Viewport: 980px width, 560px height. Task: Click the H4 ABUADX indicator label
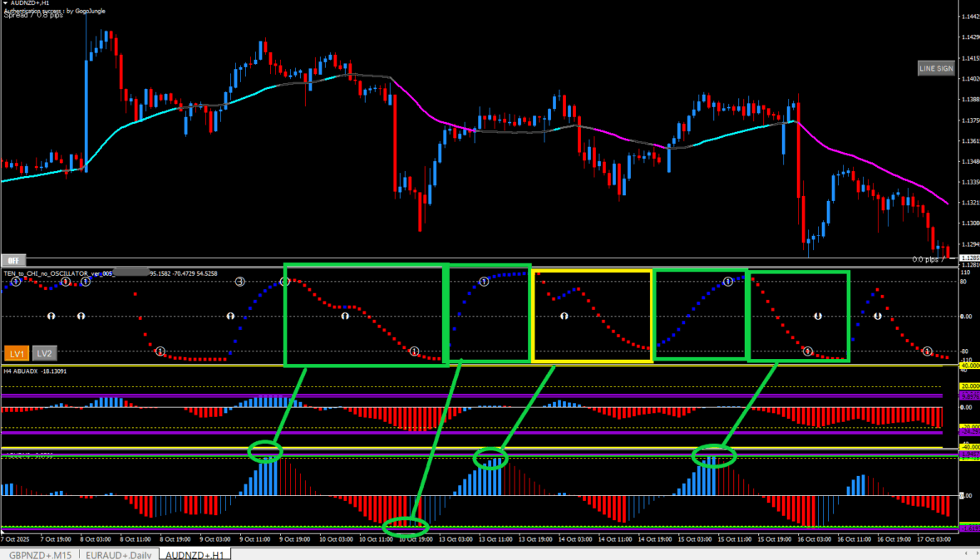tap(25, 371)
